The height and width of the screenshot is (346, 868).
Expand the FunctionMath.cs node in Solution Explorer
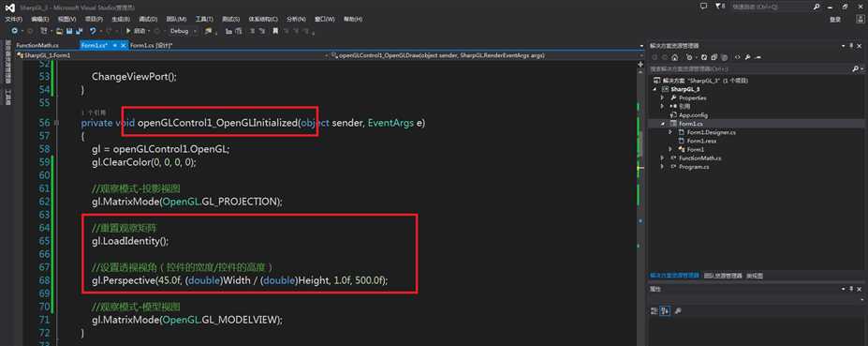click(x=663, y=158)
